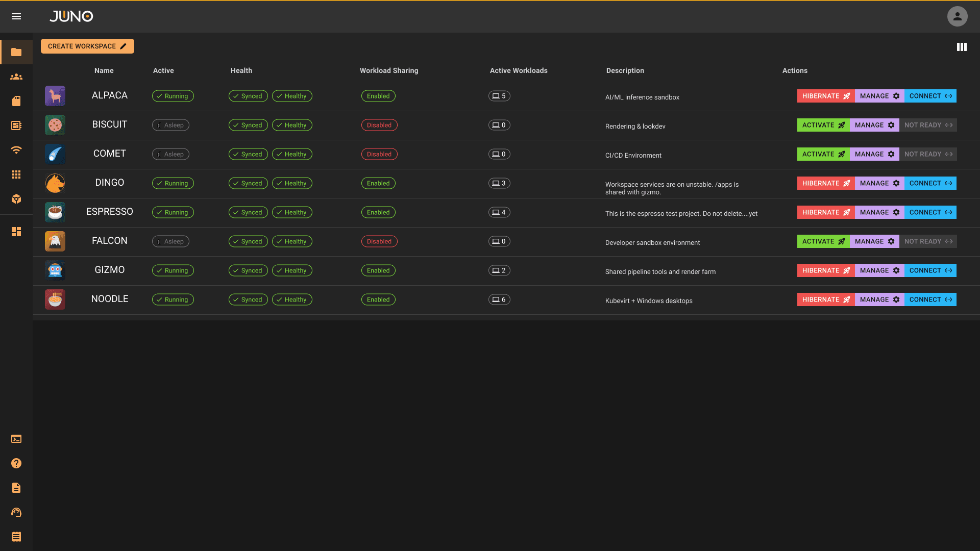Hibernate the ALPACA workspace
The height and width of the screenshot is (551, 980).
(x=826, y=96)
